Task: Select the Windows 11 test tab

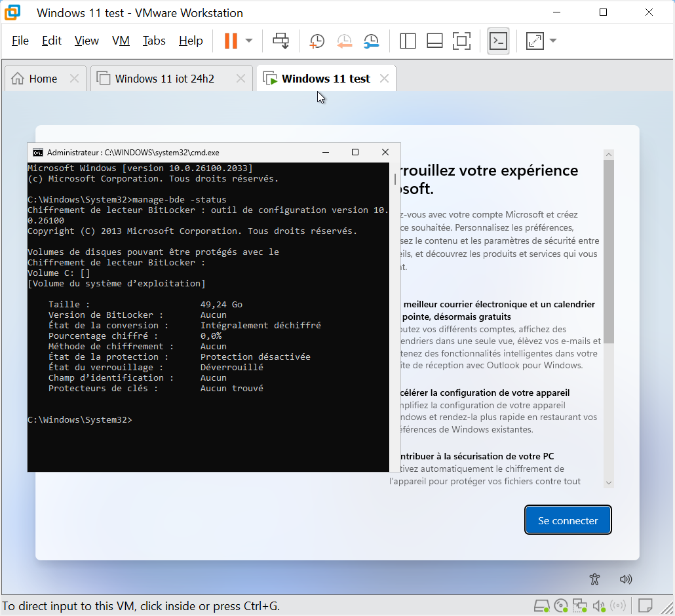Action: pyautogui.click(x=326, y=79)
